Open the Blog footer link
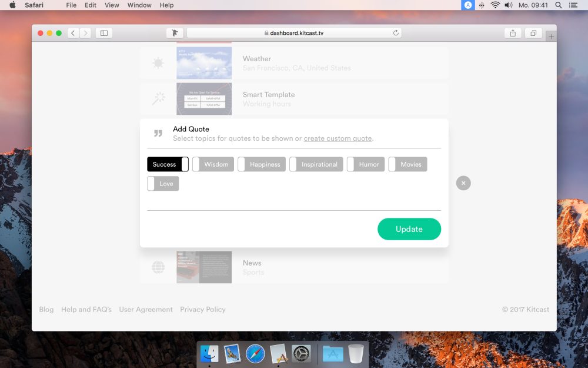 point(46,310)
